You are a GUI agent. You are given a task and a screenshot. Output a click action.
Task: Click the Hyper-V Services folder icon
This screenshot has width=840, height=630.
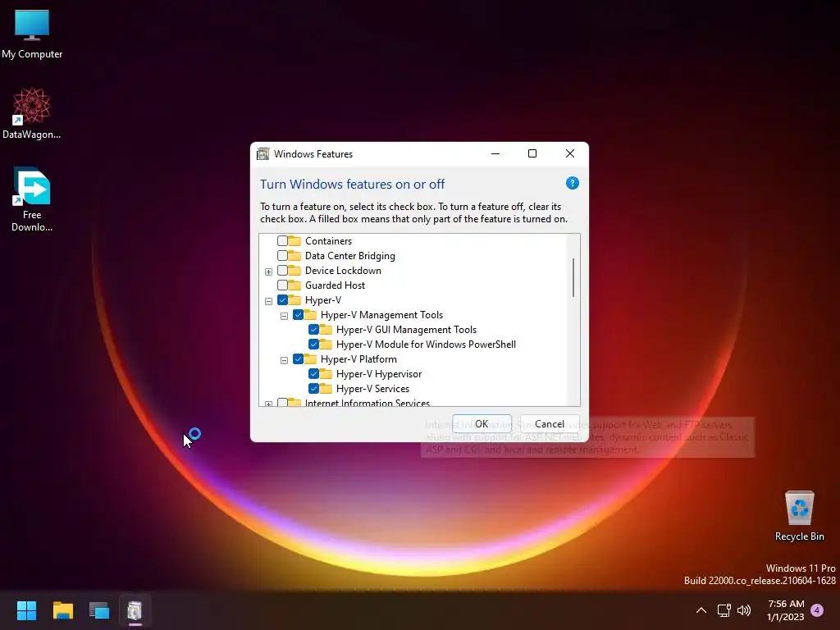326,388
